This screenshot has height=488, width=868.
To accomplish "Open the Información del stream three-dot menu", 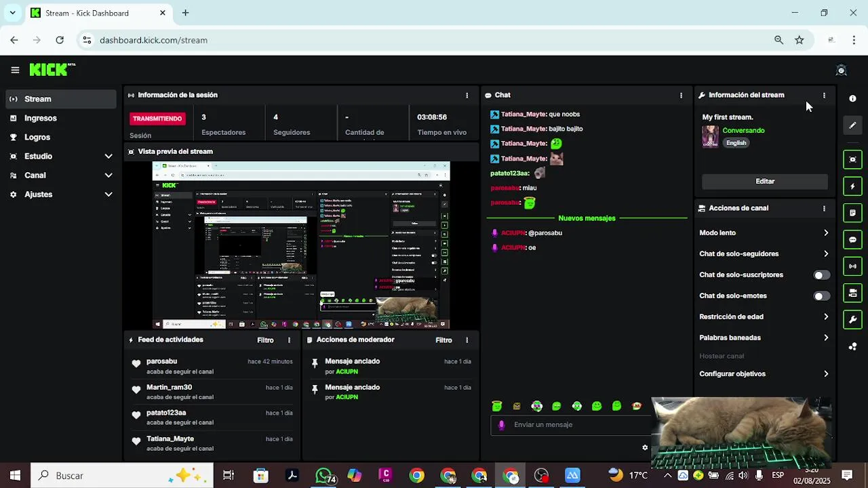I will [x=824, y=96].
